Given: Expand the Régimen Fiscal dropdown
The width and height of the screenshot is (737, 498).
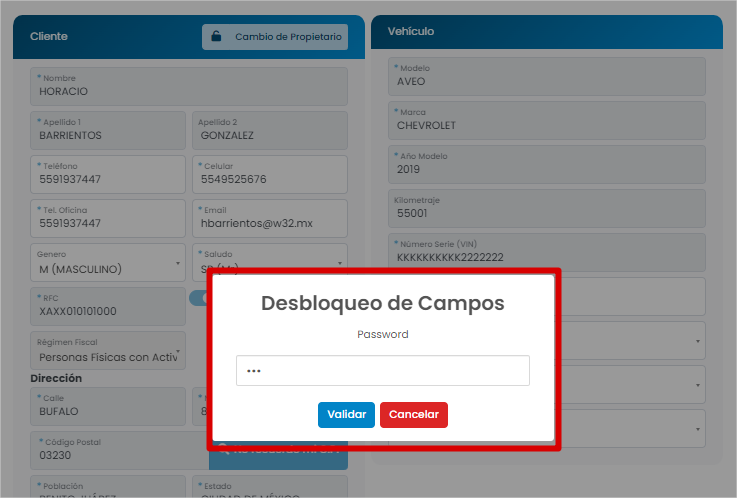Looking at the screenshot, I should coord(108,350).
